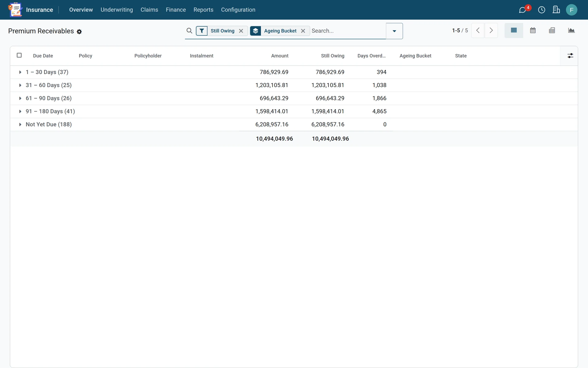The image size is (588, 368).
Task: Click the Insurance app logo icon
Action: pos(15,10)
